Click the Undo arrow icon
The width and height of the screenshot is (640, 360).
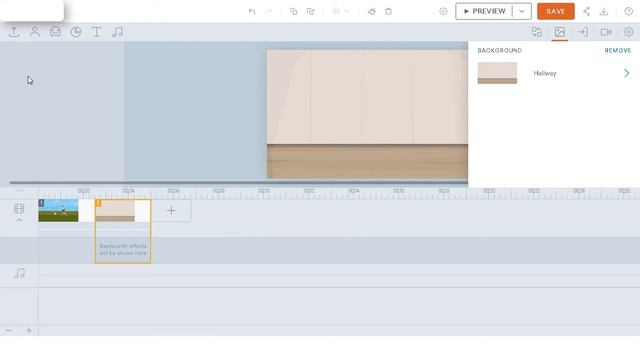(x=252, y=11)
